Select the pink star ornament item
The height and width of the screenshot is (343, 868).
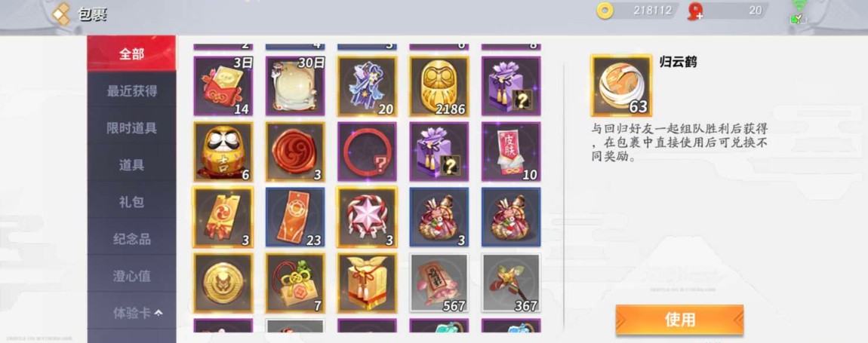(367, 217)
